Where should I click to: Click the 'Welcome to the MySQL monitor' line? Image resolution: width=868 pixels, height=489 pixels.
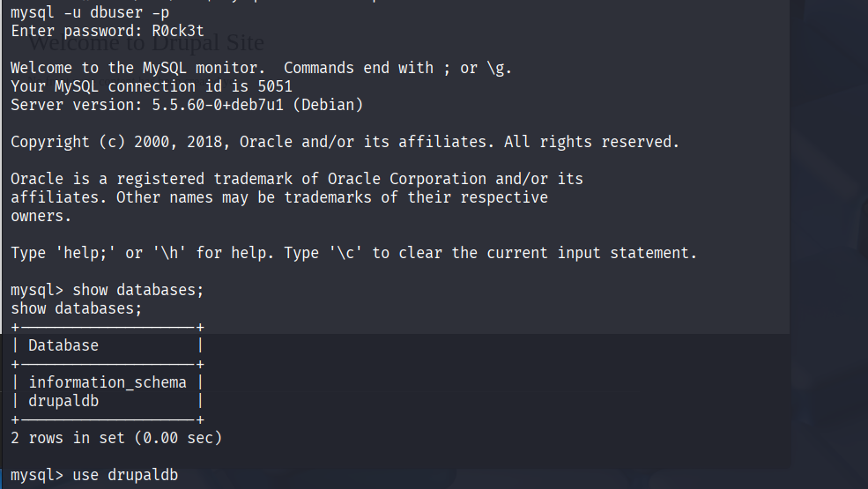click(262, 68)
